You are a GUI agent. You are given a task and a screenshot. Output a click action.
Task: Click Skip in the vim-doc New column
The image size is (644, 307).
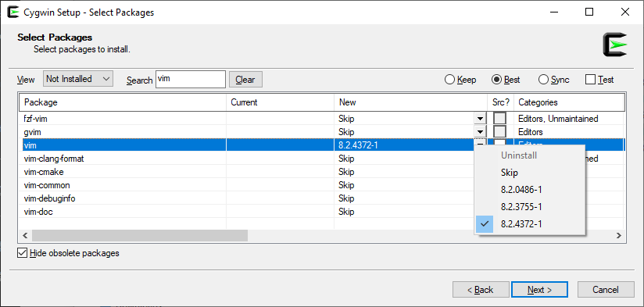point(346,212)
